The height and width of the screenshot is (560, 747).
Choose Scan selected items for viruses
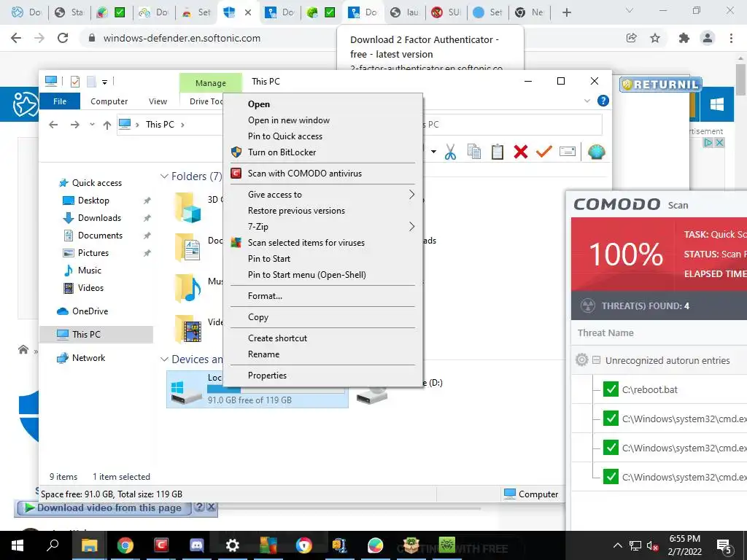point(322,243)
